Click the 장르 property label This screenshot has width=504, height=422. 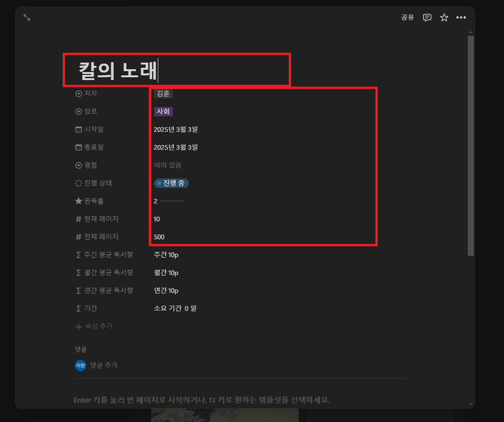[90, 112]
